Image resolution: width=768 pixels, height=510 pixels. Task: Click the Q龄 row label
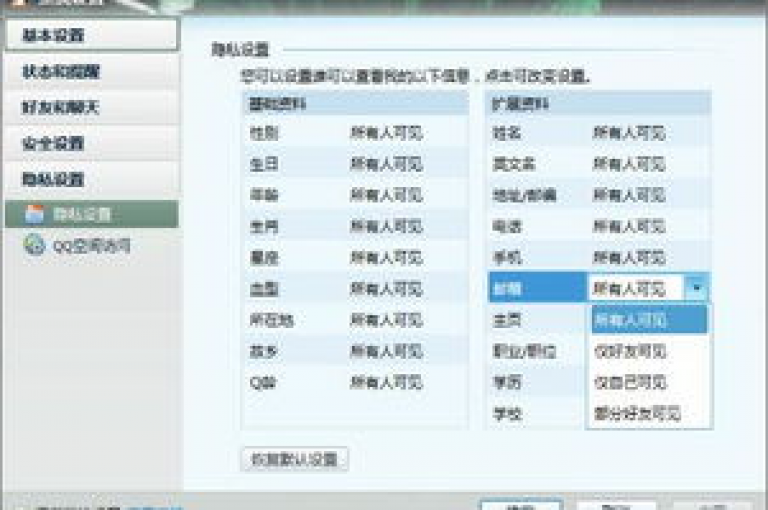[x=263, y=382]
